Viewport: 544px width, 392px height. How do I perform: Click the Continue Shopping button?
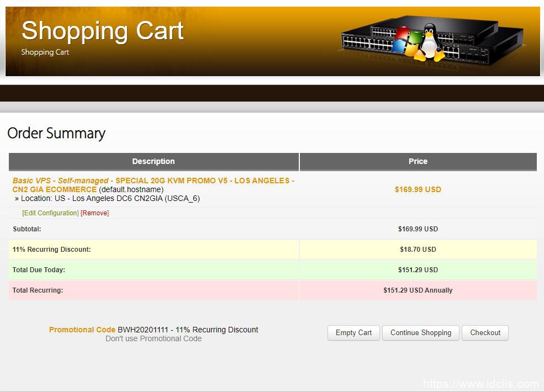click(x=420, y=332)
